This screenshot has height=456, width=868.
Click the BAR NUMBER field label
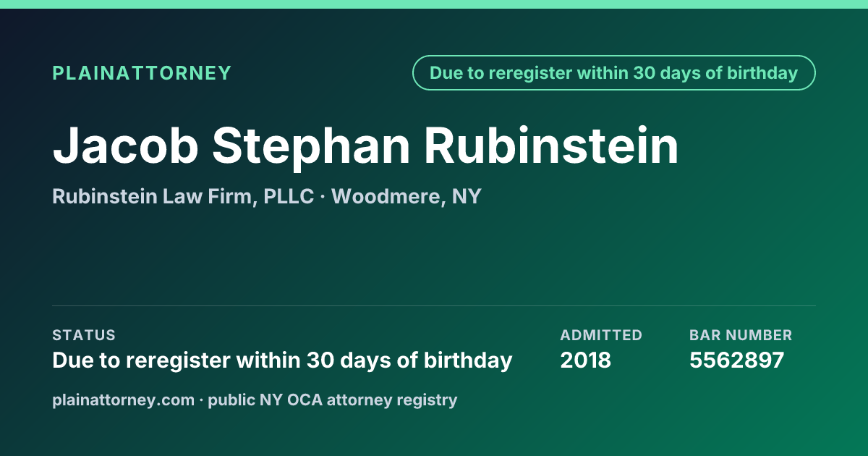coord(741,335)
